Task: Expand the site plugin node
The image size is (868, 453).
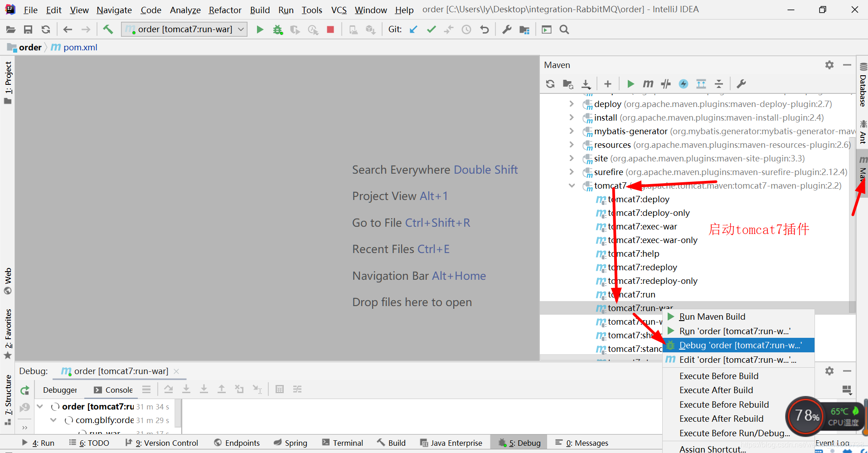Action: 572,158
